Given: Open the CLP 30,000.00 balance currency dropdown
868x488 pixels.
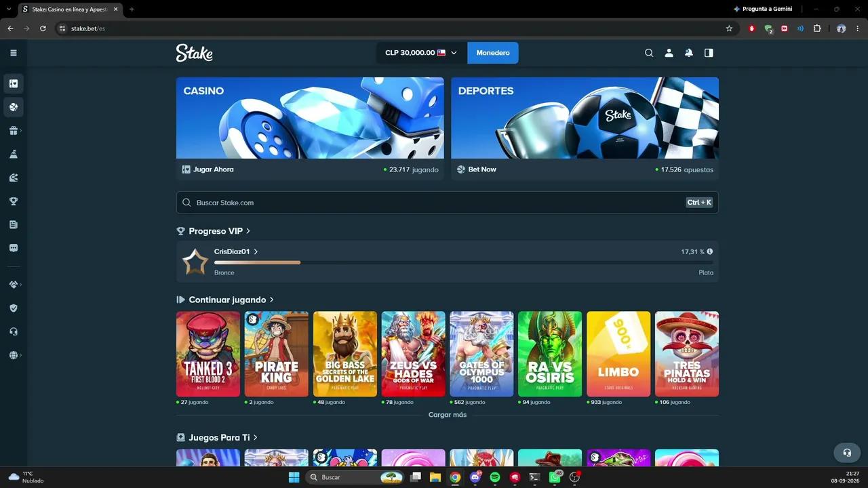Looking at the screenshot, I should pos(421,53).
